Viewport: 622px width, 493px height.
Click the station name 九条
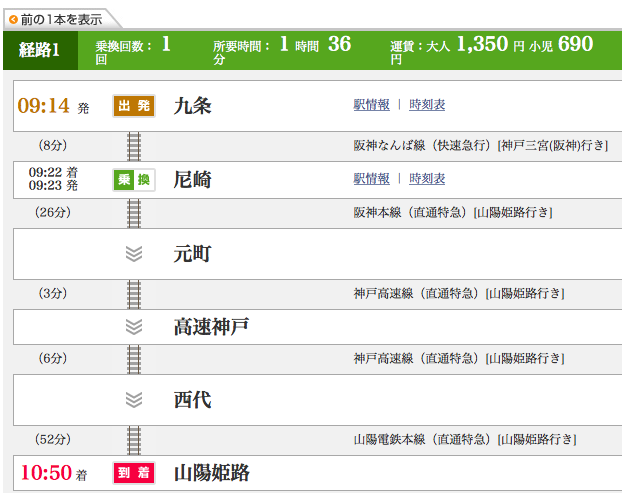[192, 106]
